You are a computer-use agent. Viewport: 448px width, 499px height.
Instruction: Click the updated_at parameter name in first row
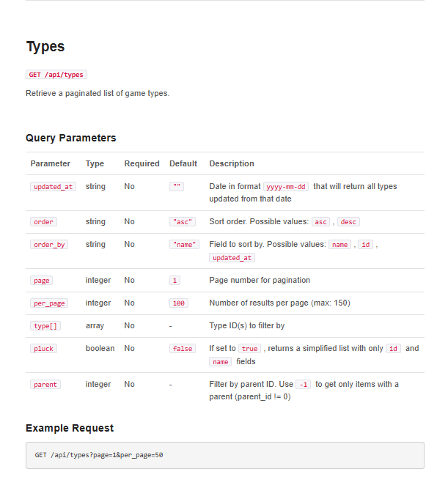tap(53, 187)
